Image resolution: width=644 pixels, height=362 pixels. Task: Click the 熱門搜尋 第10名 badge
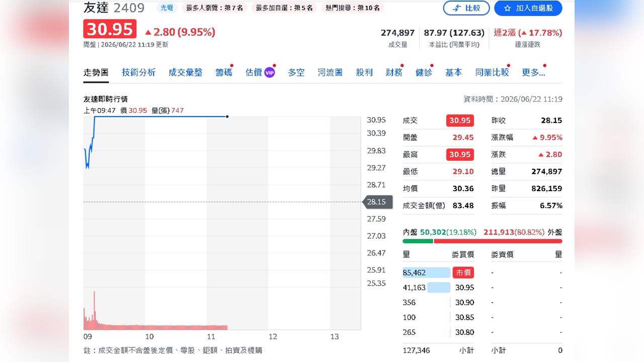[352, 8]
